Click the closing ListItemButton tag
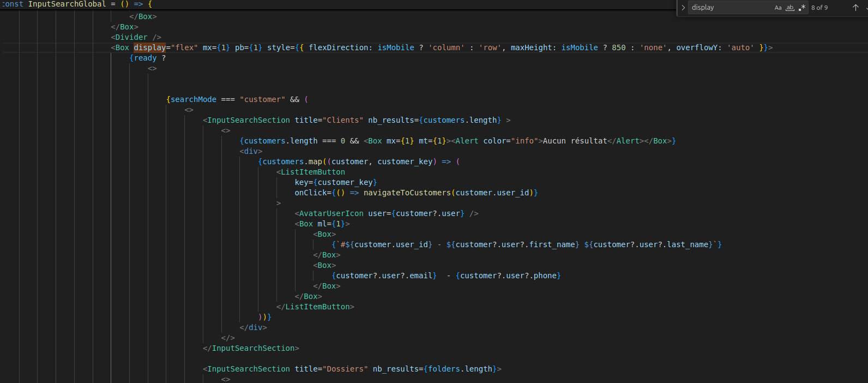Screen dimensions: 868x383 point(317,307)
